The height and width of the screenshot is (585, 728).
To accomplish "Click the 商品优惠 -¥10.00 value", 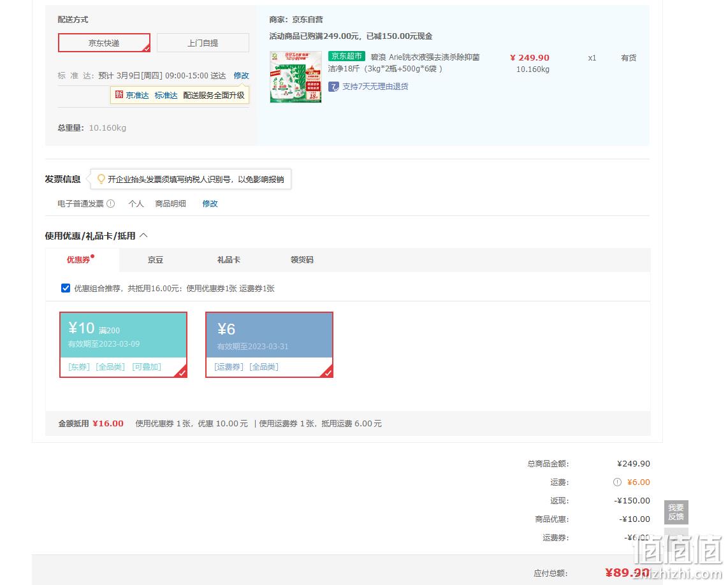I will (635, 519).
